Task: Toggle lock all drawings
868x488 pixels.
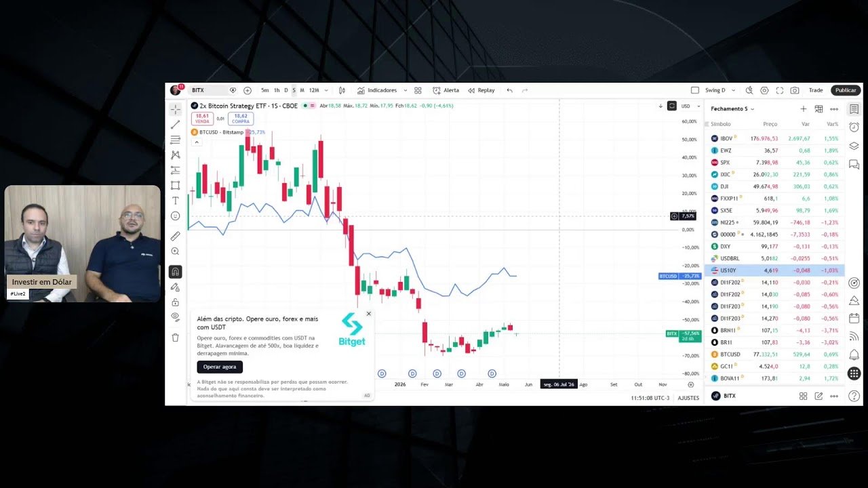Action: (x=175, y=302)
